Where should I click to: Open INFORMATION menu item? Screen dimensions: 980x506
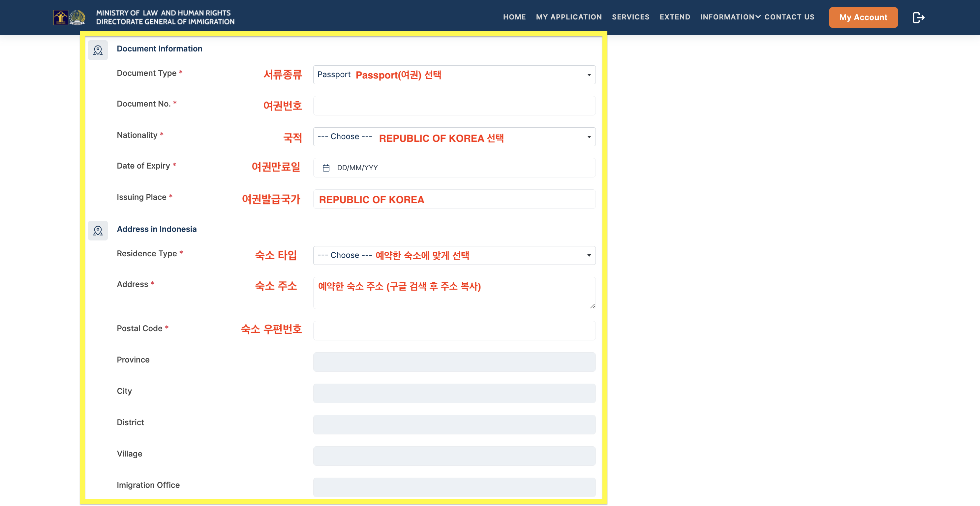tap(727, 17)
